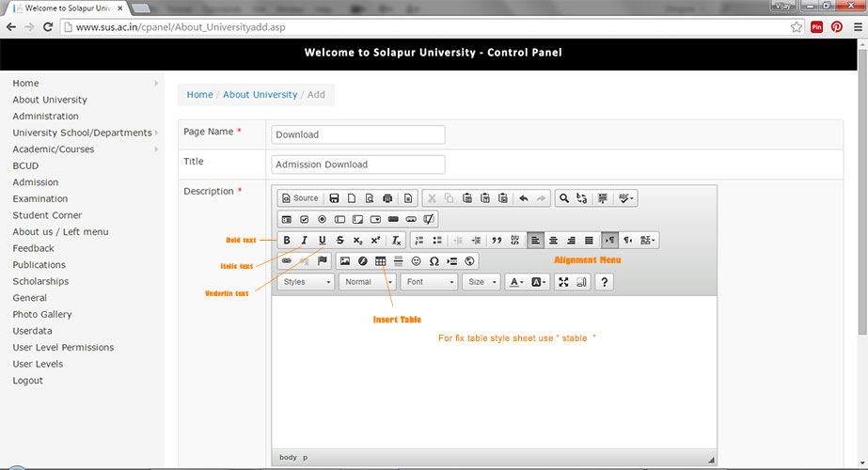The image size is (868, 470).
Task: Insert a text field form element
Action: click(339, 219)
